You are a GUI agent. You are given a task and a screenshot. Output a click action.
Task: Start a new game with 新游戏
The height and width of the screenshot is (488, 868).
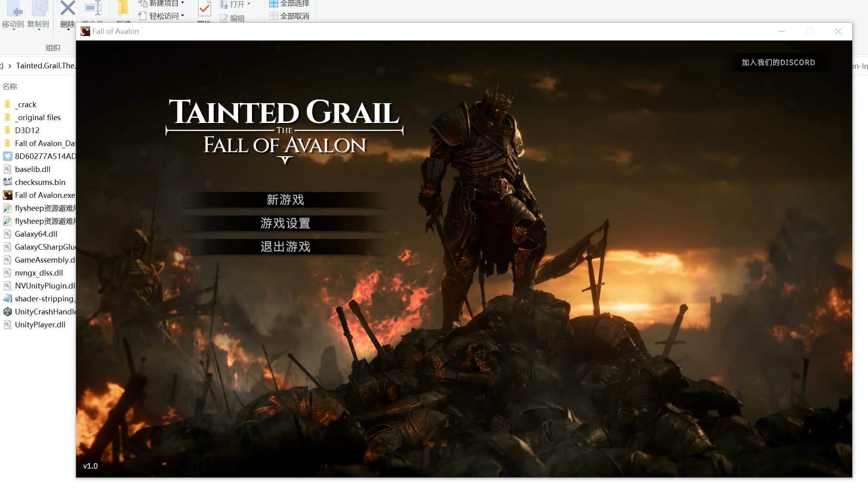pyautogui.click(x=284, y=200)
